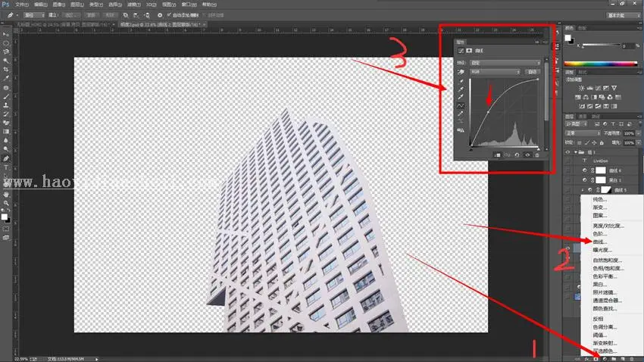
Task: Clip adjustment to layer below icon
Action: pos(497,155)
